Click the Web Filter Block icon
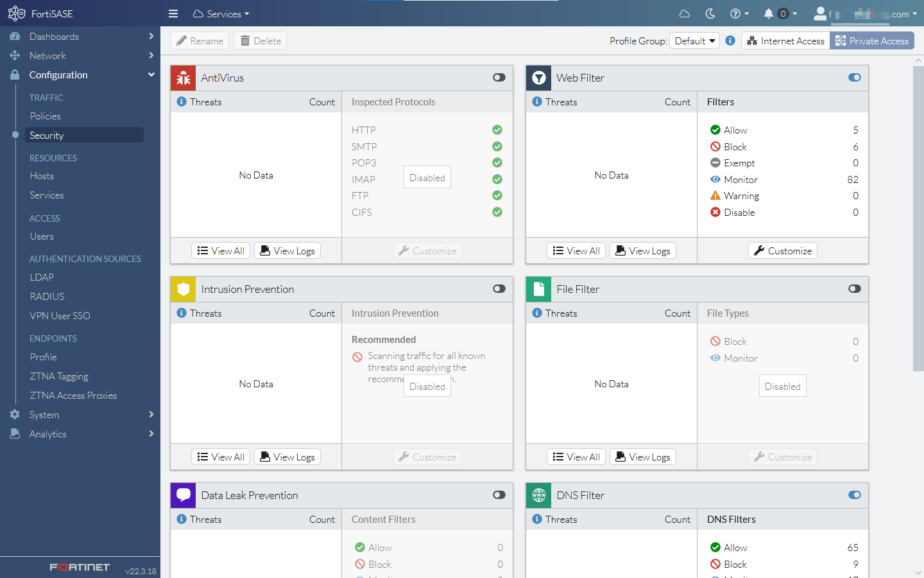924x578 pixels. 715,146
